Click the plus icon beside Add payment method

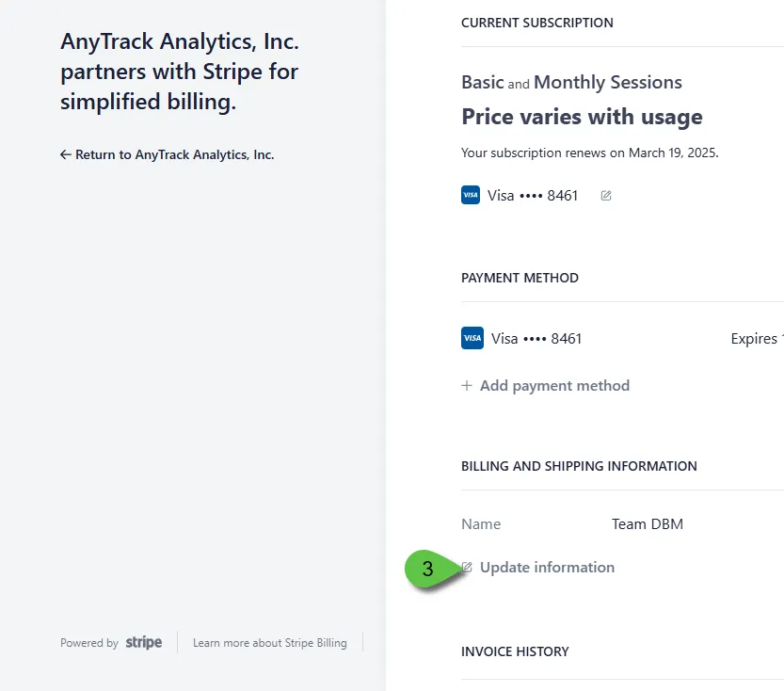tap(467, 385)
